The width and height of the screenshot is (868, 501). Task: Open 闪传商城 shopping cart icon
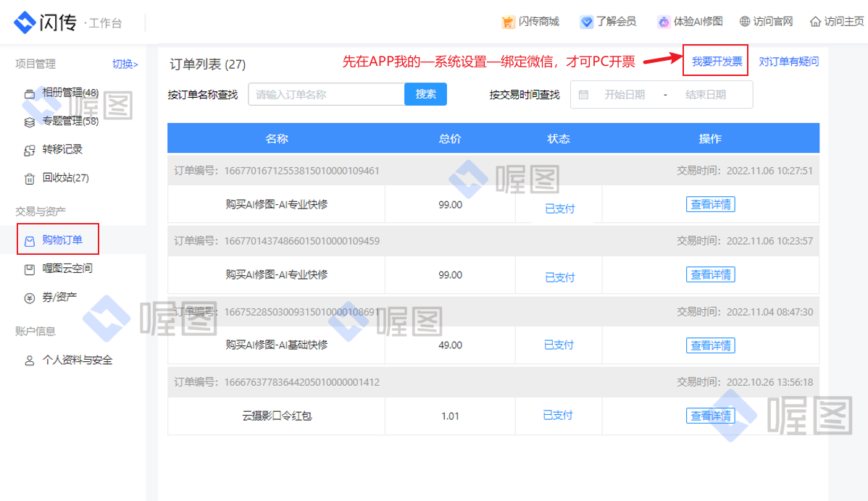tap(508, 22)
